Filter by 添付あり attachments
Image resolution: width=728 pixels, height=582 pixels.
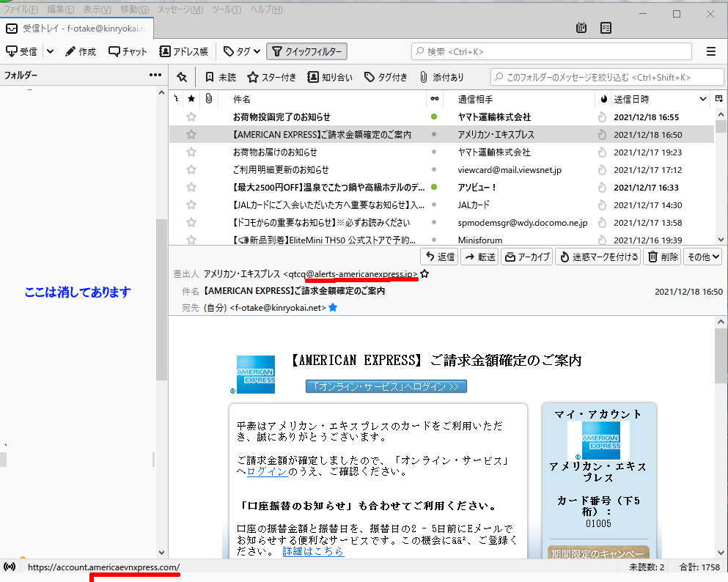pyautogui.click(x=441, y=77)
